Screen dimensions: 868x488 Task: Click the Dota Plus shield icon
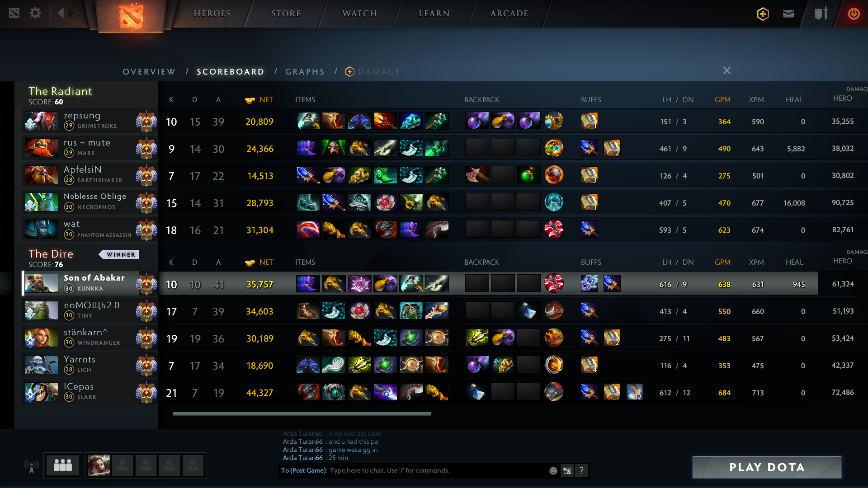(763, 14)
